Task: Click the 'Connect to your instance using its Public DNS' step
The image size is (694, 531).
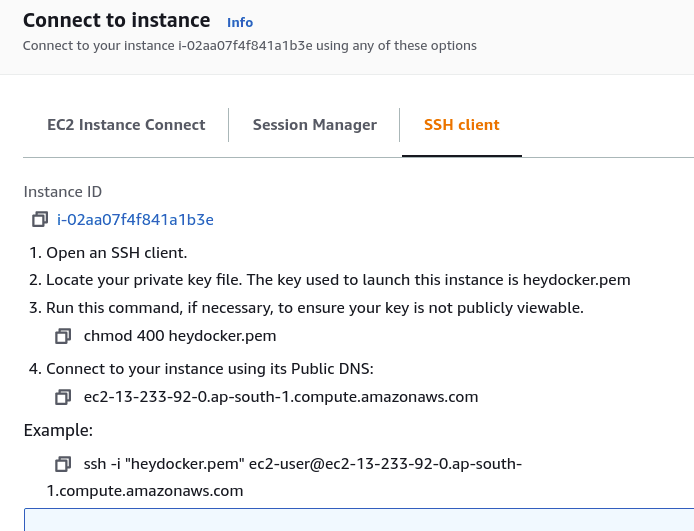Action: (x=201, y=369)
